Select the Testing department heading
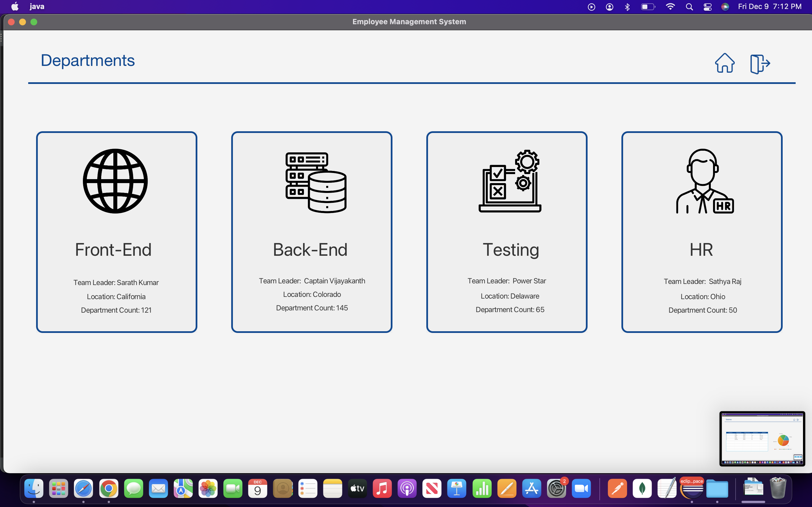812x507 pixels. tap(511, 250)
